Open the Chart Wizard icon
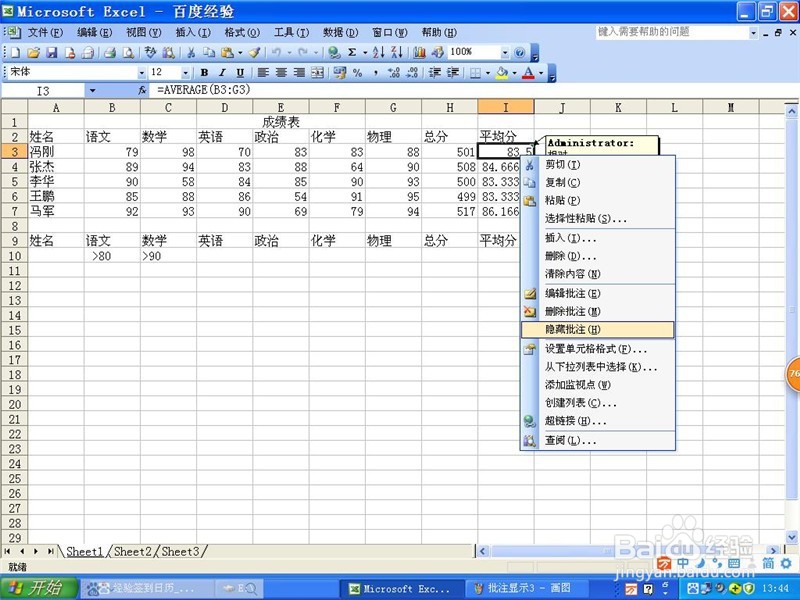Screen dimensions: 800x600 tap(419, 53)
